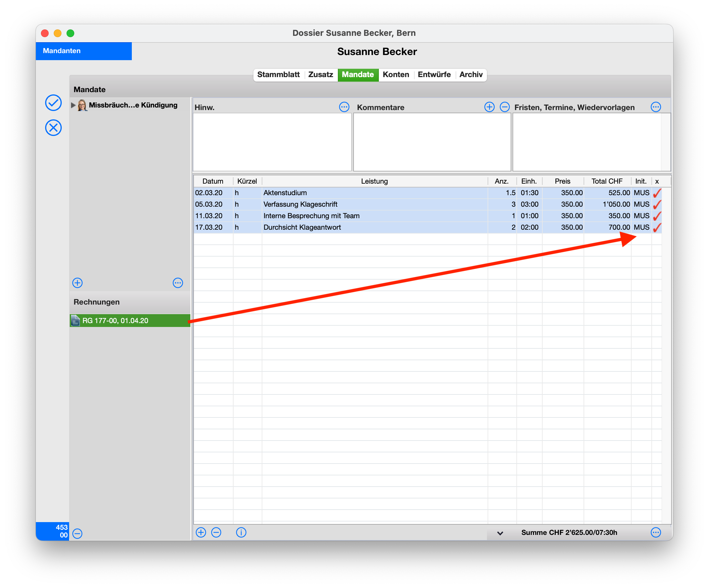Click the Init. column header
Viewport: 709px width, 588px height.
tap(641, 181)
